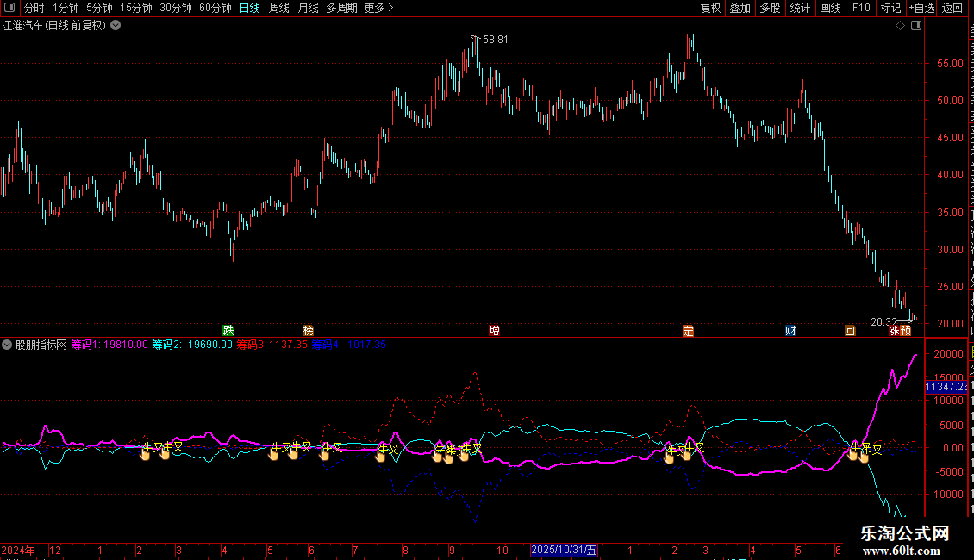Switch to 周线 weekly chart
The image size is (974, 560).
click(x=279, y=8)
